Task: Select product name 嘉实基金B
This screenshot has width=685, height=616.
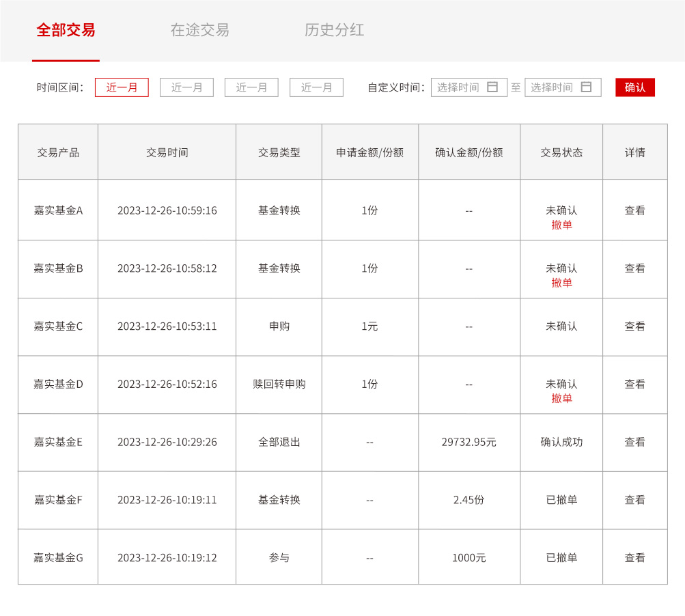Action: [58, 268]
